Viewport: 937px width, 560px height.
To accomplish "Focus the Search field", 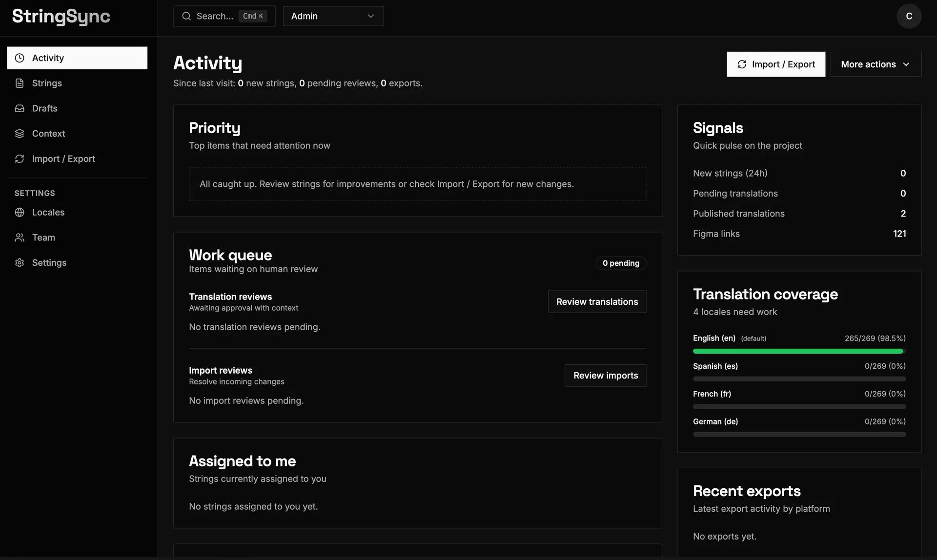I will (224, 16).
